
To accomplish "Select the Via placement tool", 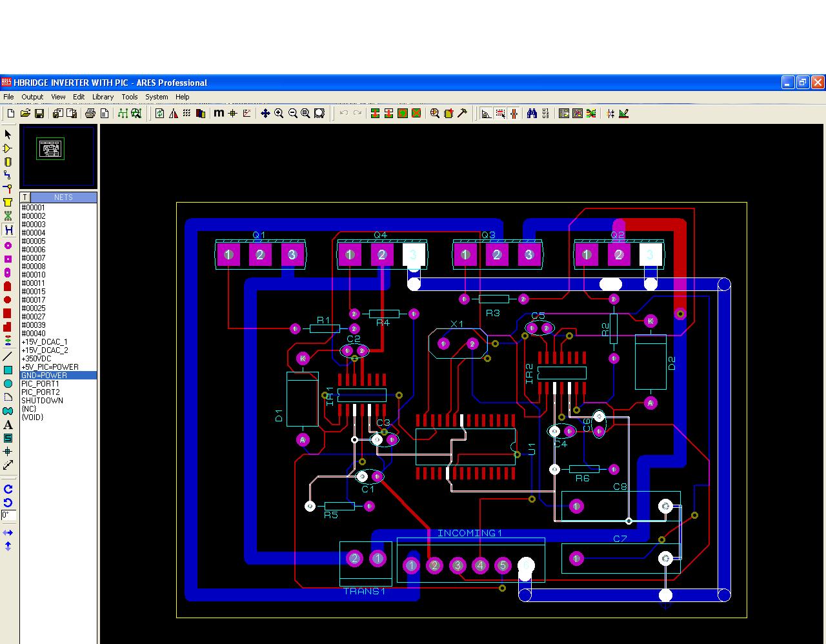I will tap(8, 188).
